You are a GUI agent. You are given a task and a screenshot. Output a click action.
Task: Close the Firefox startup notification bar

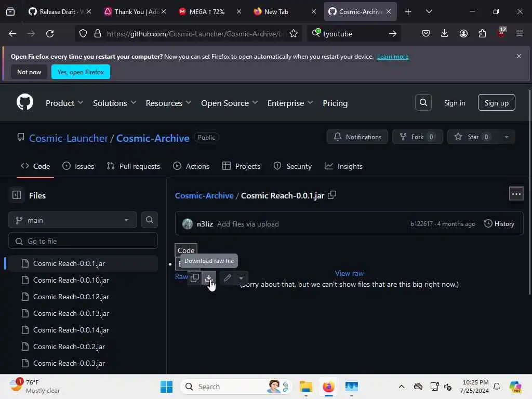coord(518,56)
